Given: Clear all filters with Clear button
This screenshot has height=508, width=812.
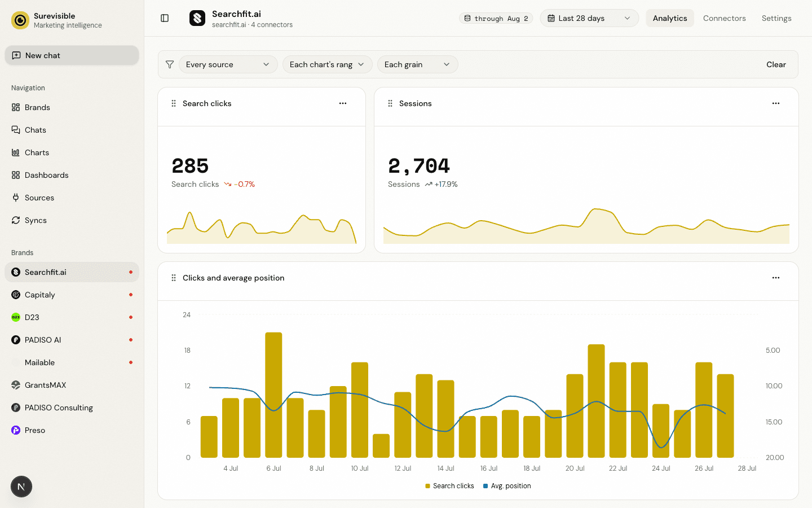Looking at the screenshot, I should 776,64.
